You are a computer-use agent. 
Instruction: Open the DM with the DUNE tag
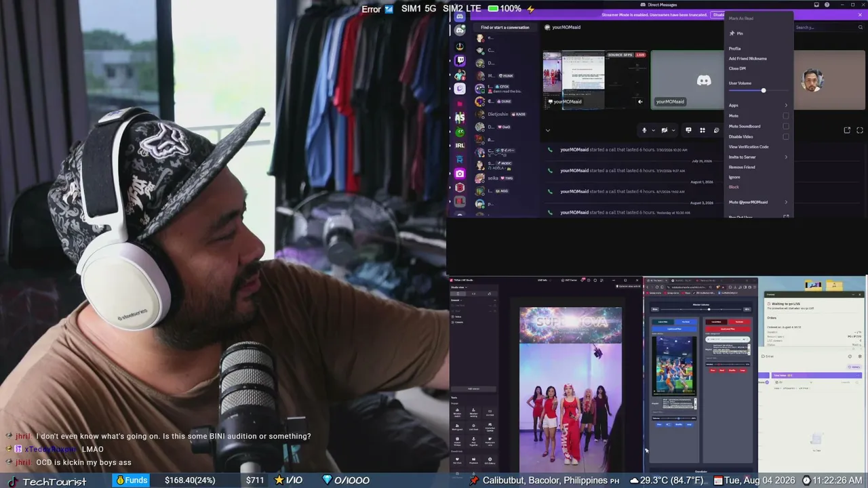point(505,102)
